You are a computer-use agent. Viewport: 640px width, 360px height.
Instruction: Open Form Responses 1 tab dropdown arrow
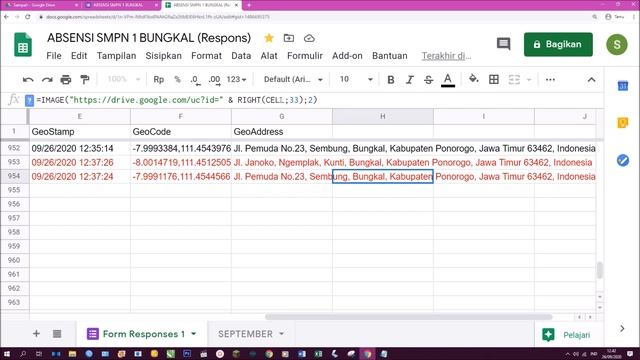pos(193,334)
